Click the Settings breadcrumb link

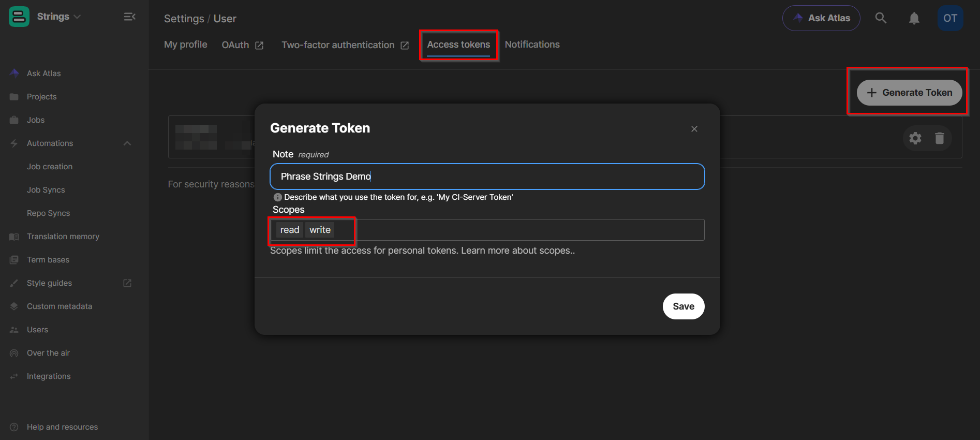(x=184, y=19)
